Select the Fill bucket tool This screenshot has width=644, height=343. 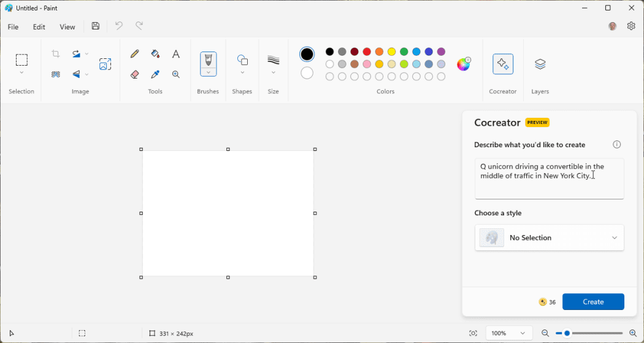coord(155,54)
